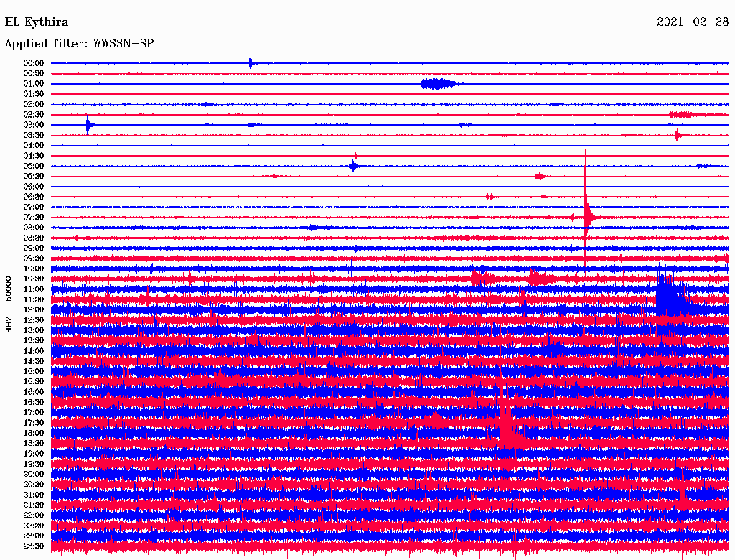Select the 18:30 time label
This screenshot has height=560, width=735.
pos(34,443)
